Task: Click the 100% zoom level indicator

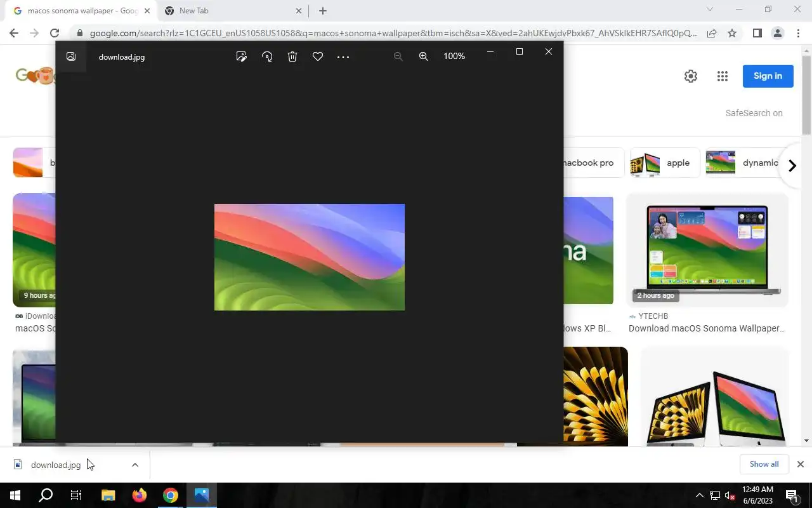Action: (x=454, y=56)
